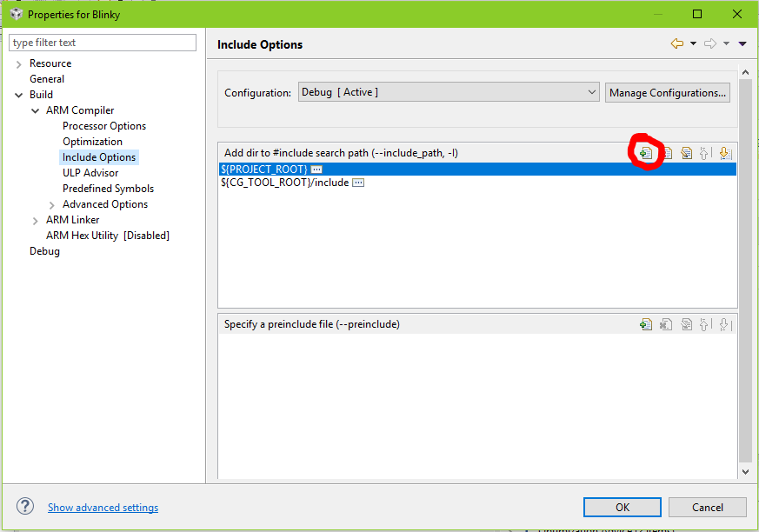Click the vertical scrollbar on the right

(746, 261)
